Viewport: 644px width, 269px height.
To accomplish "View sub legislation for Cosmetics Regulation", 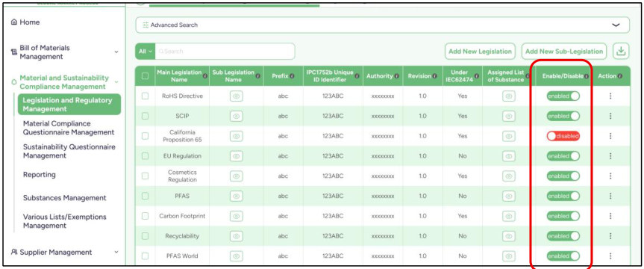I will click(236, 176).
